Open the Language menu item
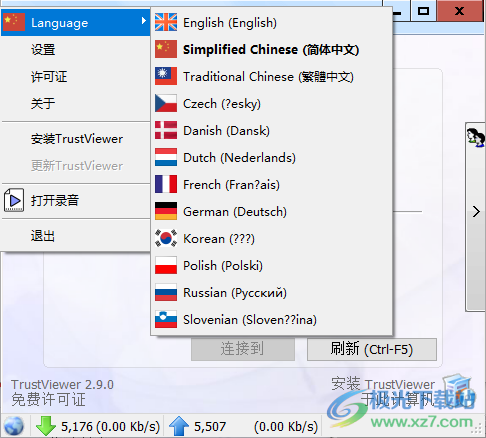Screen dimensions: 486x438 click(x=76, y=23)
